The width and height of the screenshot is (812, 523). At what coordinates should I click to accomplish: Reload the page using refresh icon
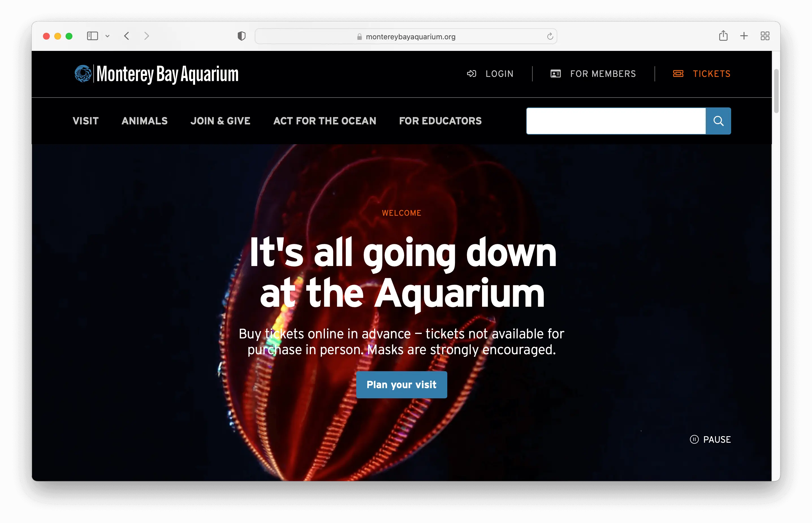(550, 36)
